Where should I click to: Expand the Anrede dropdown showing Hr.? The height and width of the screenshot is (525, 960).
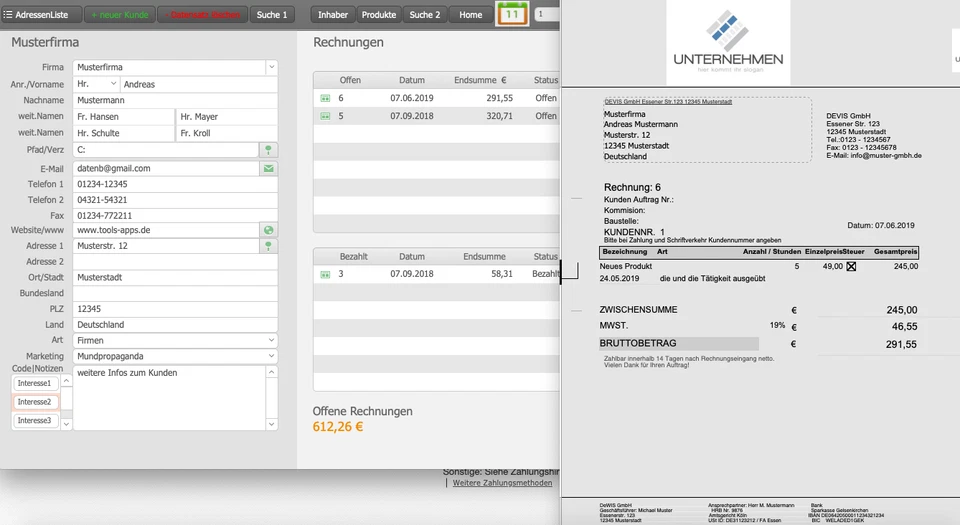[113, 84]
